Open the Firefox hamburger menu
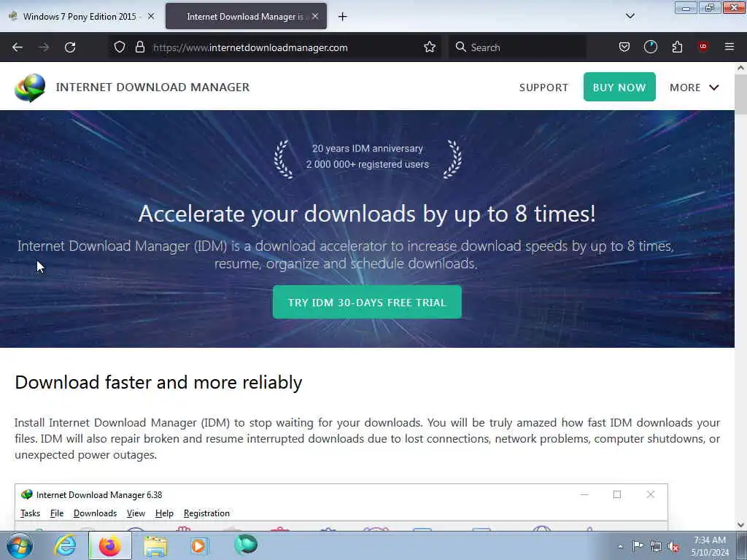The height and width of the screenshot is (560, 747). [x=729, y=47]
